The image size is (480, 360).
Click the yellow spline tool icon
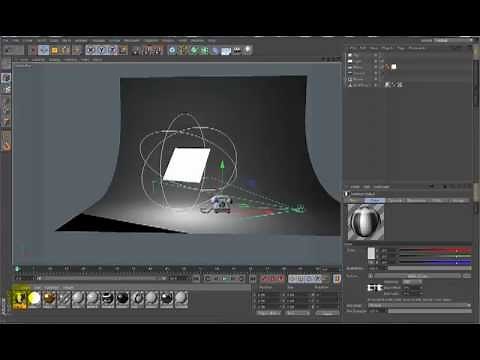pyautogui.click(x=183, y=51)
